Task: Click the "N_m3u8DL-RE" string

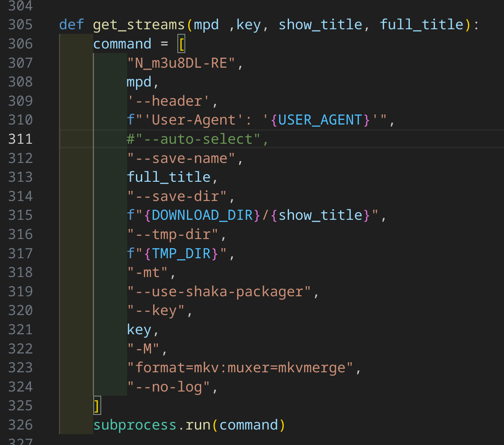Action: (x=181, y=63)
